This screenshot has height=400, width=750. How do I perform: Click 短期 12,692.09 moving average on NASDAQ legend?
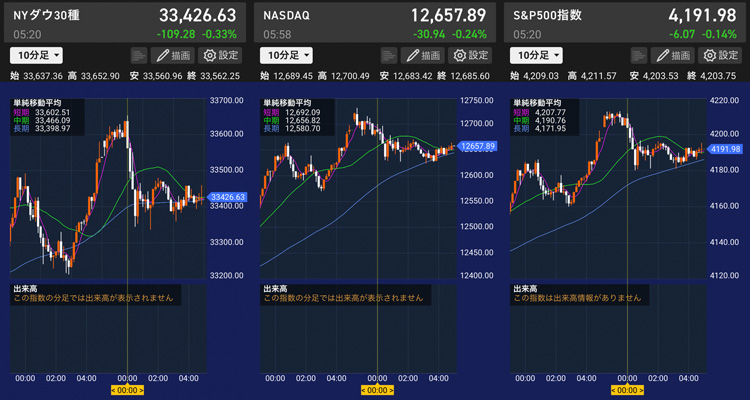click(x=291, y=112)
